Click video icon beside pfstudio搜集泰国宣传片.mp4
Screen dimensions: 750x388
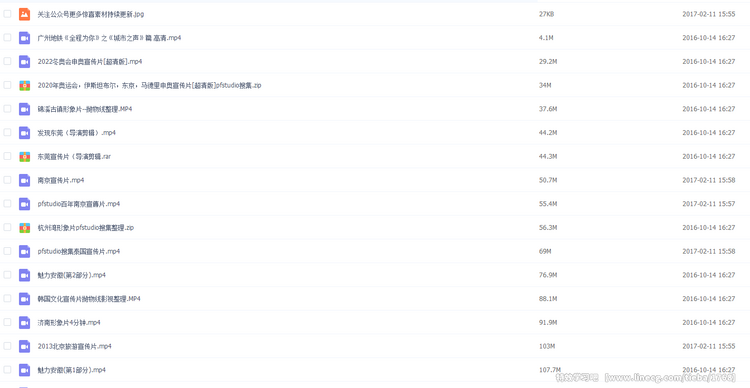(24, 251)
